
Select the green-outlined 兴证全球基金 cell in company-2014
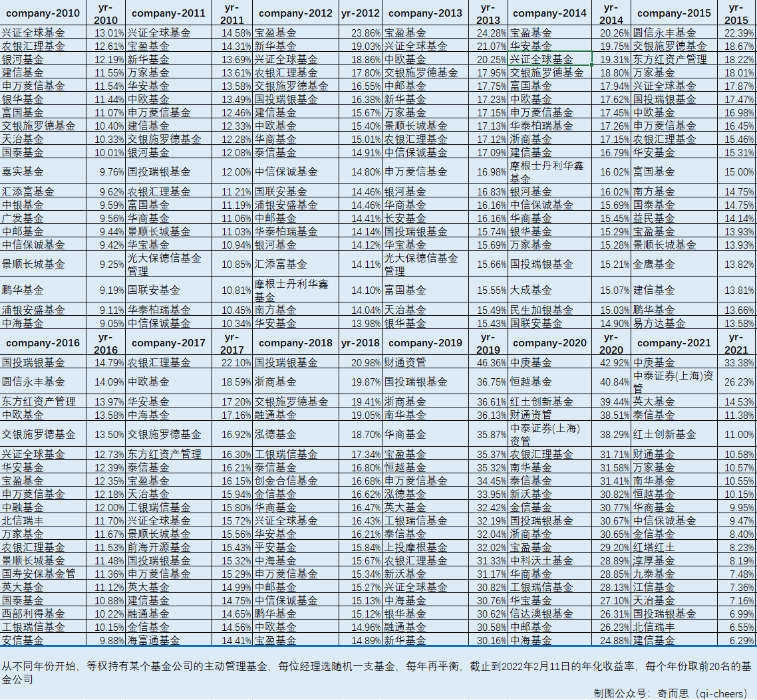pos(550,59)
